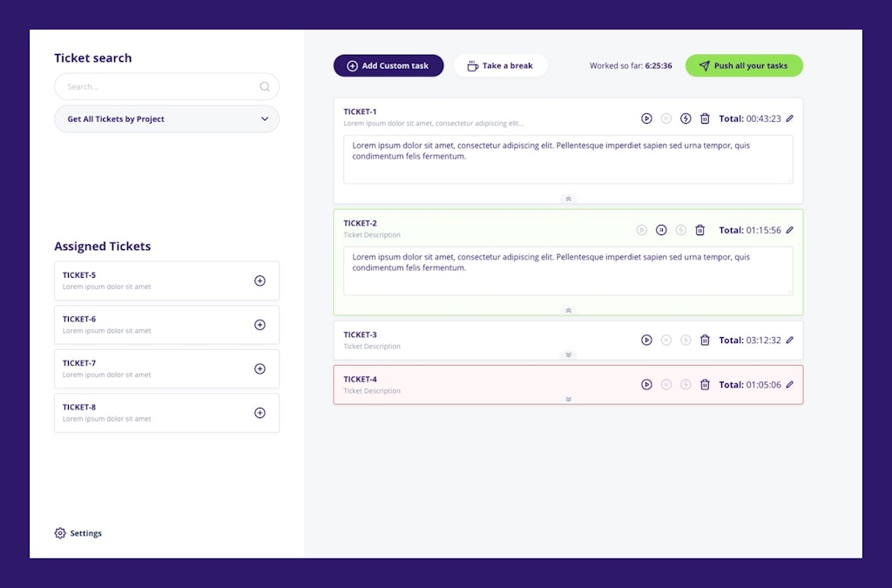Viewport: 892px width, 588px height.
Task: Click the pause icon on TICKET-4
Action: coord(666,384)
